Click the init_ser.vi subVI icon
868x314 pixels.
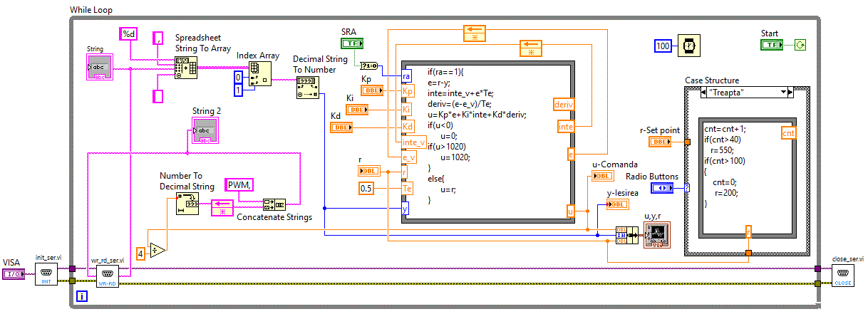tap(46, 273)
